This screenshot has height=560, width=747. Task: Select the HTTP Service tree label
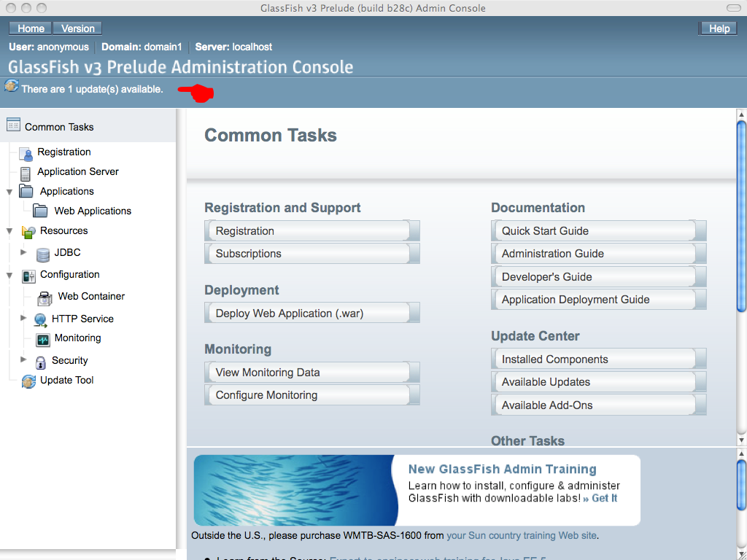point(82,319)
